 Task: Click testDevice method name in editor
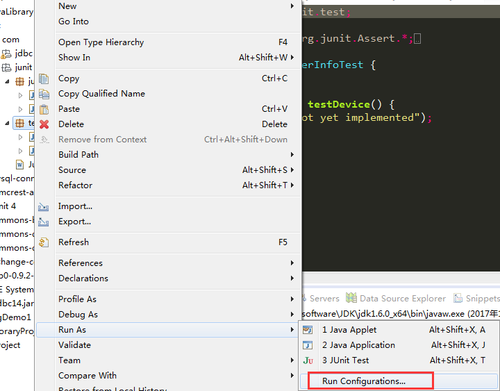point(339,105)
